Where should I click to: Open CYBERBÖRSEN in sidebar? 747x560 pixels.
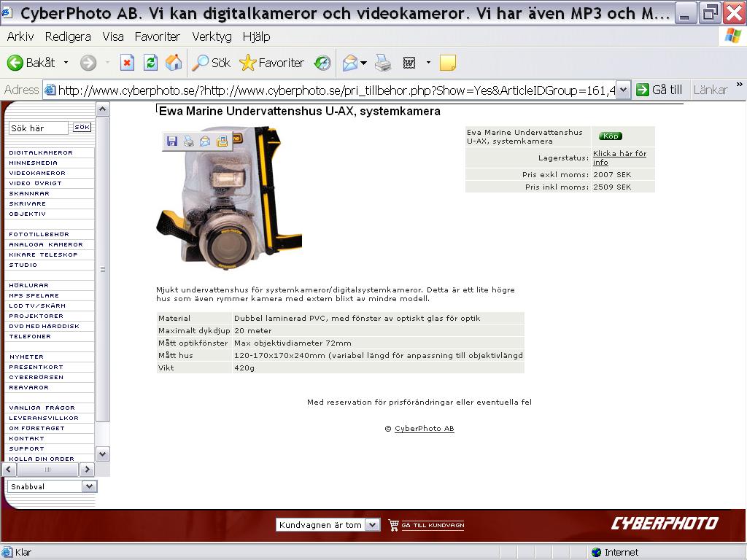36,377
